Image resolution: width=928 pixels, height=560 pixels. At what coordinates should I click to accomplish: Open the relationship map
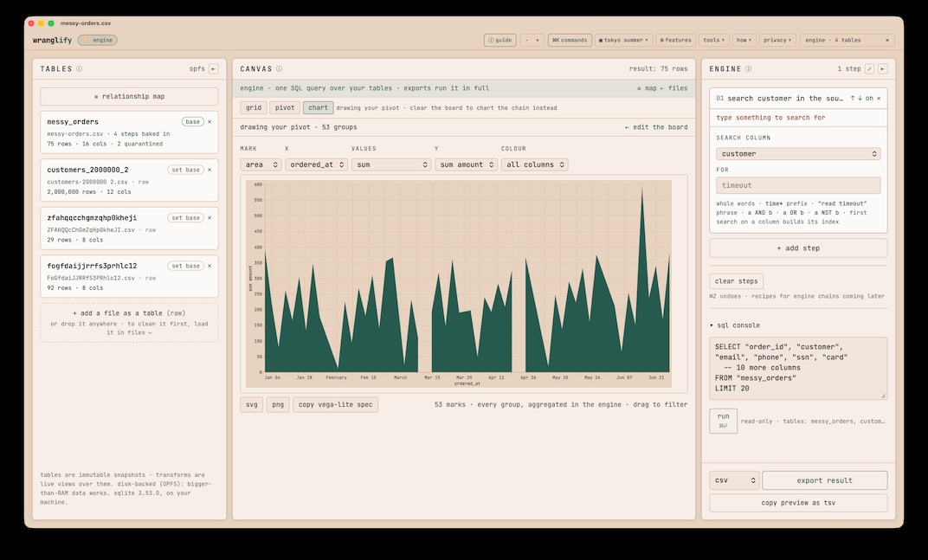pyautogui.click(x=129, y=96)
